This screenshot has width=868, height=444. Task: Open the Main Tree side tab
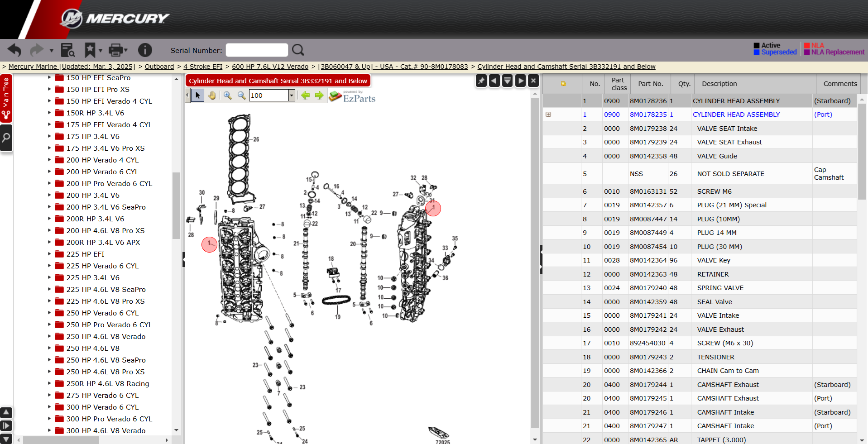coord(6,99)
